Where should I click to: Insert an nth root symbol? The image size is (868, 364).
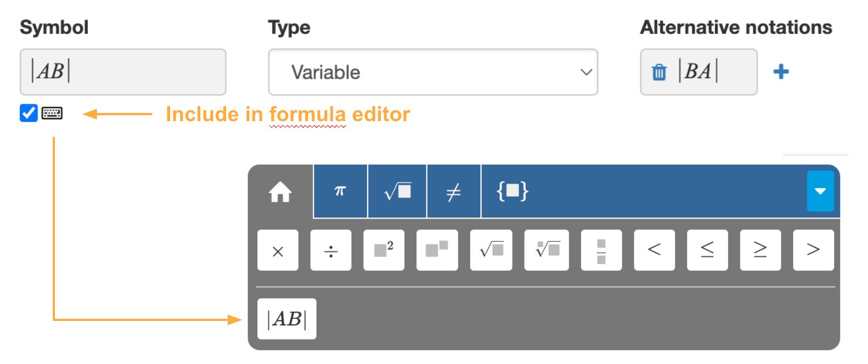pos(546,250)
